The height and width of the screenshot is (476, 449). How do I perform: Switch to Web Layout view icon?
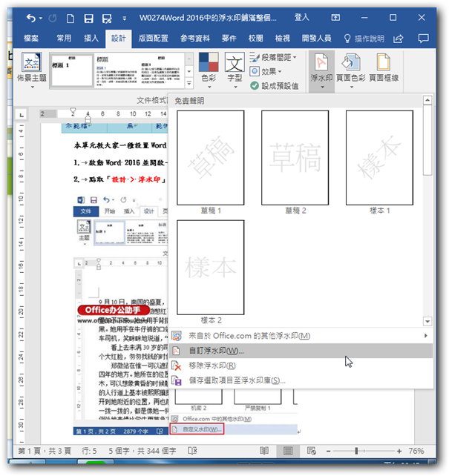312,451
